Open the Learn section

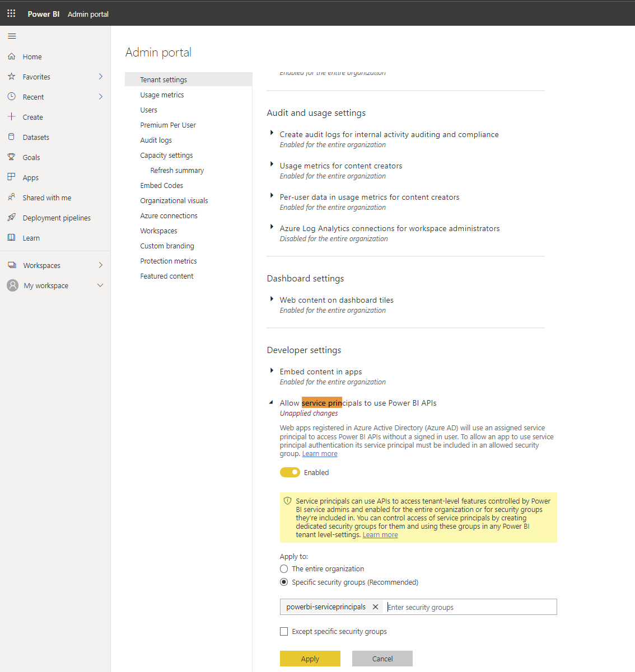pos(30,238)
